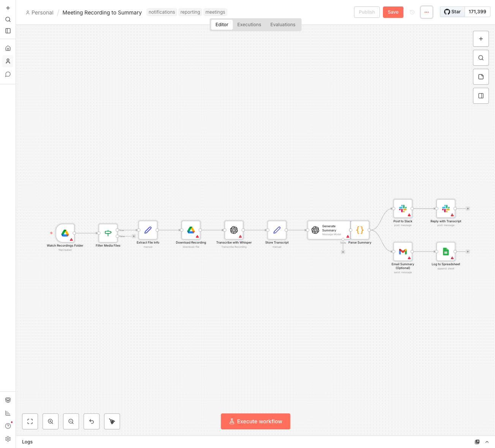Expand the Logs panel with chevron
Viewport: 495px width, 448px height.
coord(487,442)
